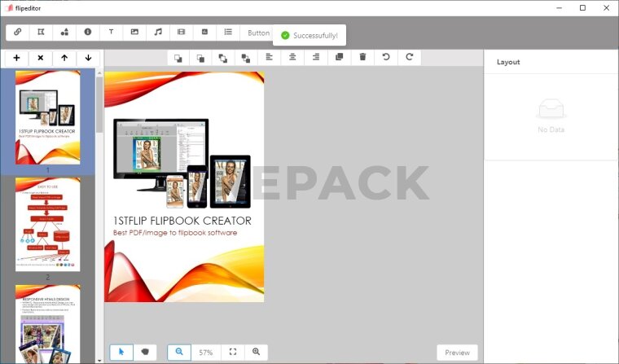Click the Button tool in toolbar
This screenshot has width=619, height=364.
click(258, 33)
